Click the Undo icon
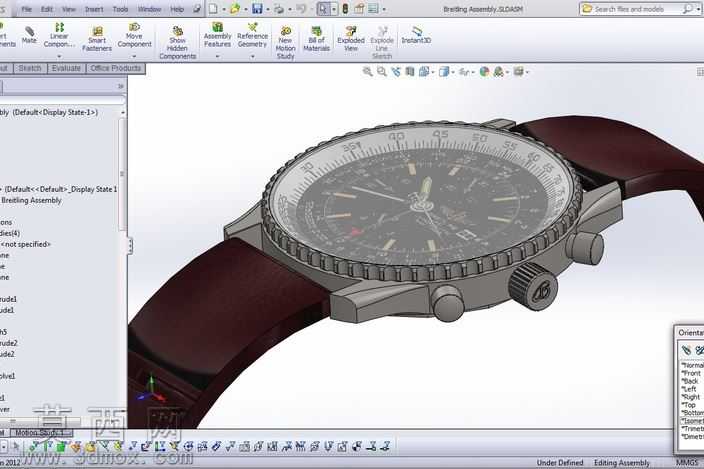The image size is (704, 469). click(301, 9)
